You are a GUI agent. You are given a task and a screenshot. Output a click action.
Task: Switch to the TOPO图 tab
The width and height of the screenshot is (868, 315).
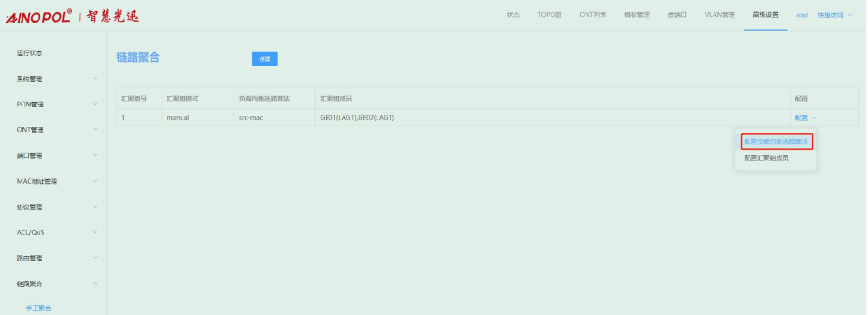point(549,15)
